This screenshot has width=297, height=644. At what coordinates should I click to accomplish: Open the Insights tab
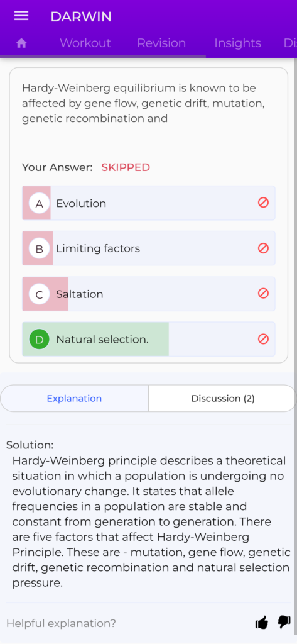point(237,43)
